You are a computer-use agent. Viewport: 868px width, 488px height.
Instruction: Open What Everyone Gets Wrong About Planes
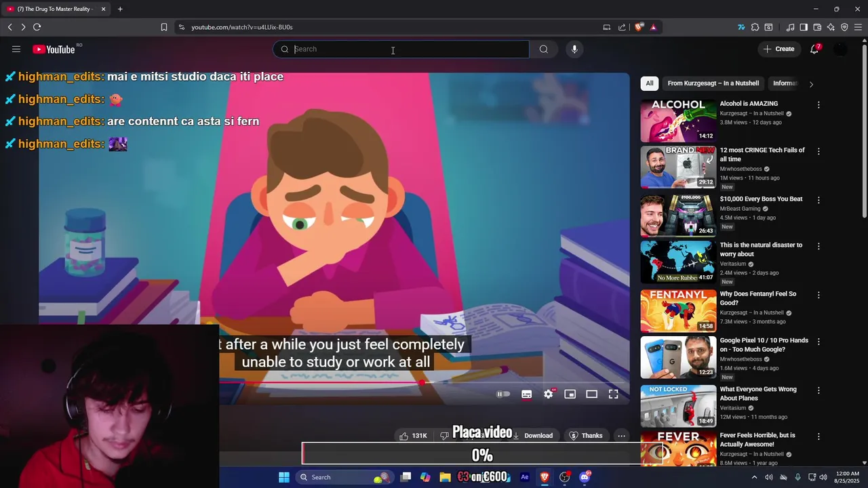(758, 394)
